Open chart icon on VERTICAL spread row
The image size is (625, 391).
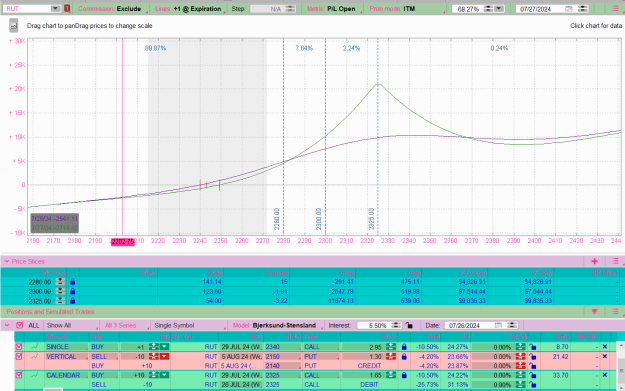tap(35, 356)
